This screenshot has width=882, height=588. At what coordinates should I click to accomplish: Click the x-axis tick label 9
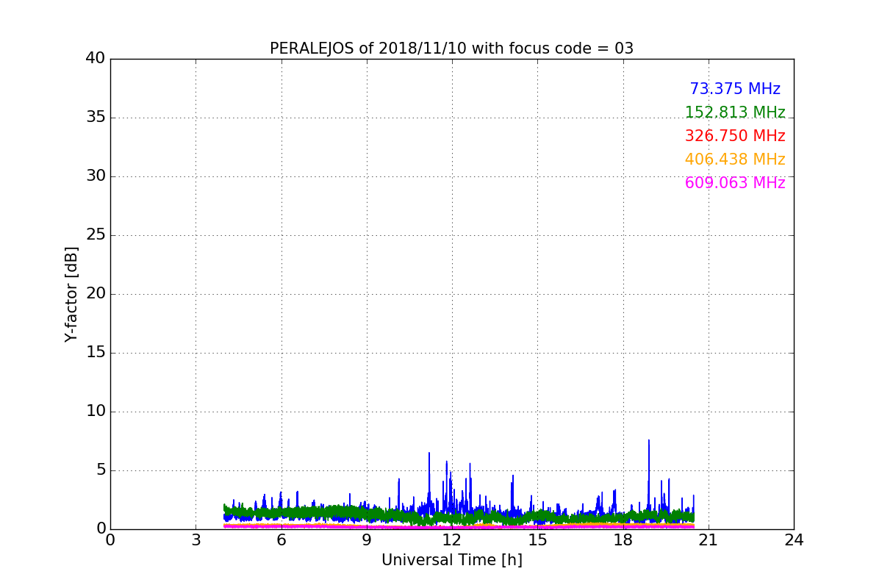coord(367,540)
